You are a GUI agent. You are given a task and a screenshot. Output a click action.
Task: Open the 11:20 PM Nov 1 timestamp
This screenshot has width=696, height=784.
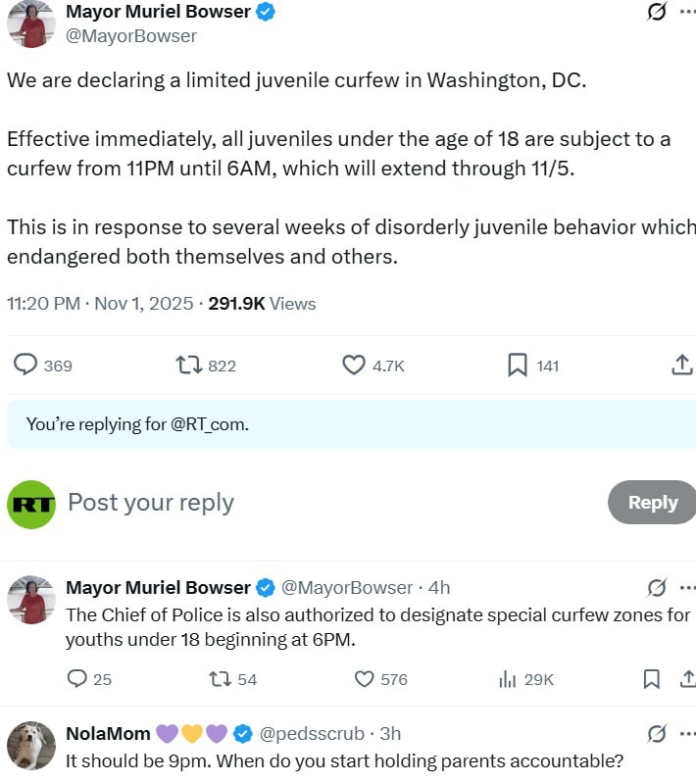pos(100,304)
